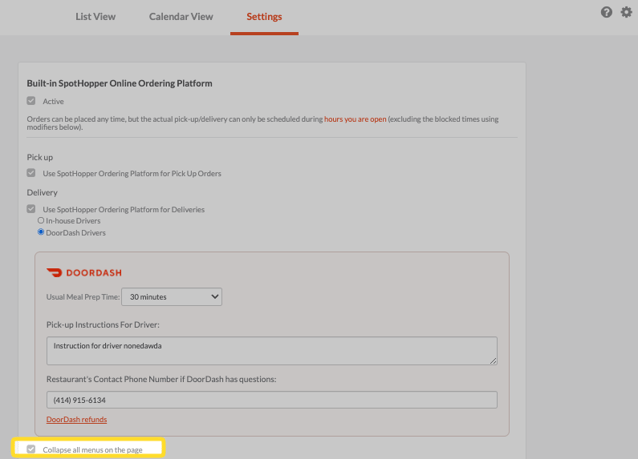Screen dimensions: 638x459
Task: Toggle Use SpotHopper for Deliveries checkbox
Action: [x=31, y=209]
